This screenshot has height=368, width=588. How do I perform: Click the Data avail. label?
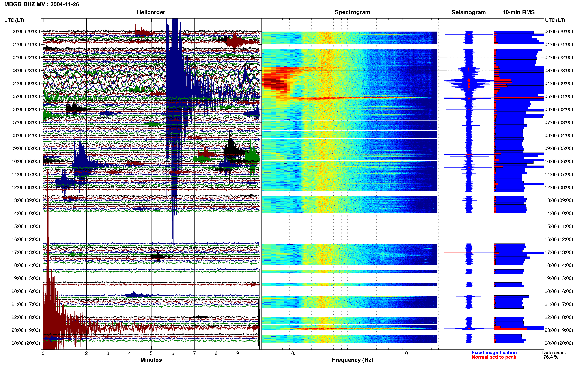[554, 352]
